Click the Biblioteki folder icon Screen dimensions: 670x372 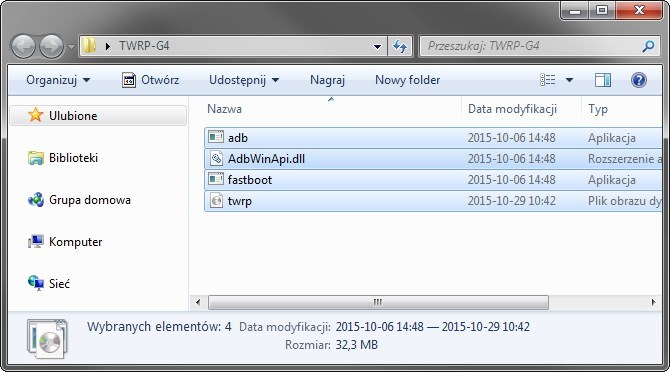tap(35, 158)
